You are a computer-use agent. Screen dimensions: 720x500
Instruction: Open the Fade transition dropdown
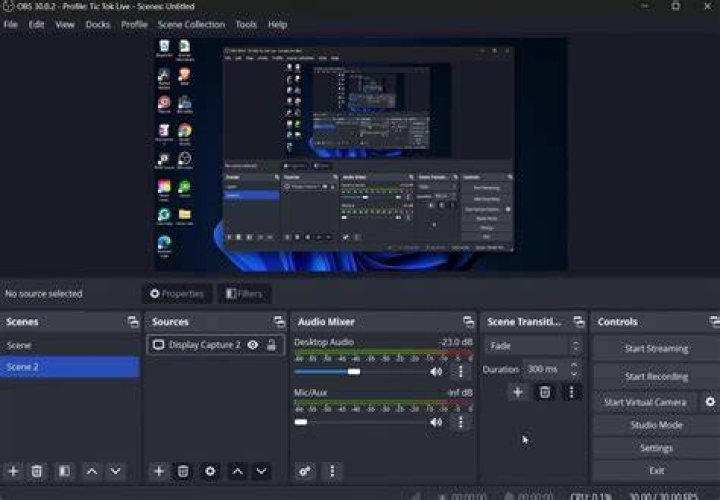point(534,346)
